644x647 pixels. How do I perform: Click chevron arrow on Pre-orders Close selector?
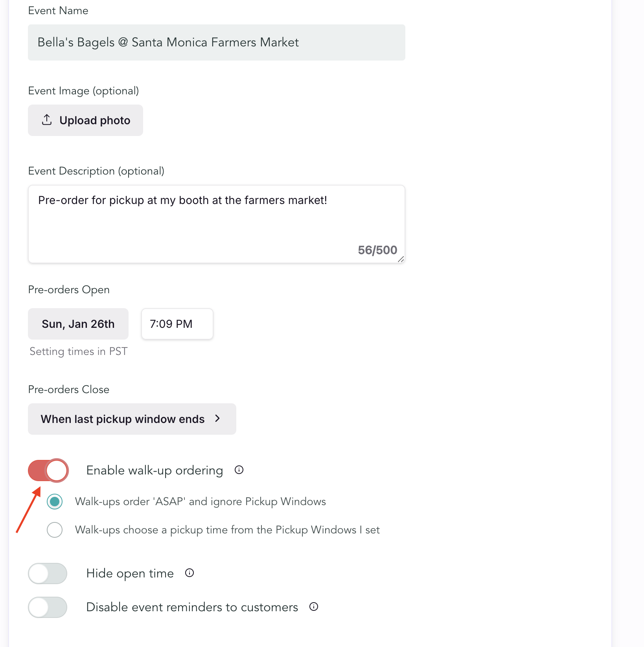coord(217,419)
